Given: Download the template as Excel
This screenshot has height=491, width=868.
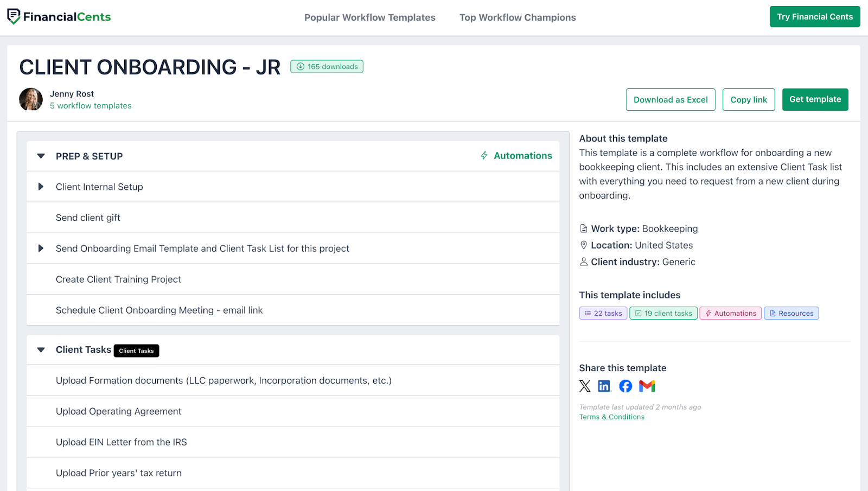Looking at the screenshot, I should 671,100.
